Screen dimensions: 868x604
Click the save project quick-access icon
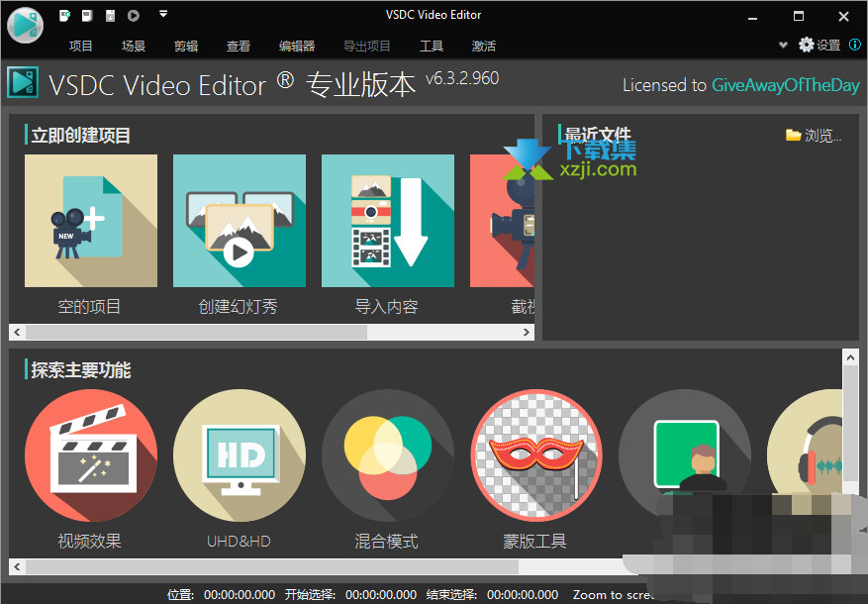pos(110,16)
